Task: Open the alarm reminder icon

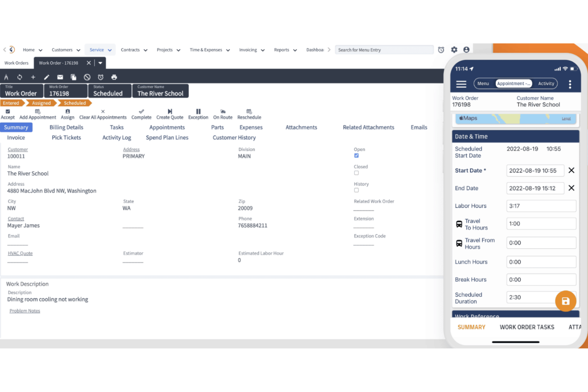Action: coord(101,77)
